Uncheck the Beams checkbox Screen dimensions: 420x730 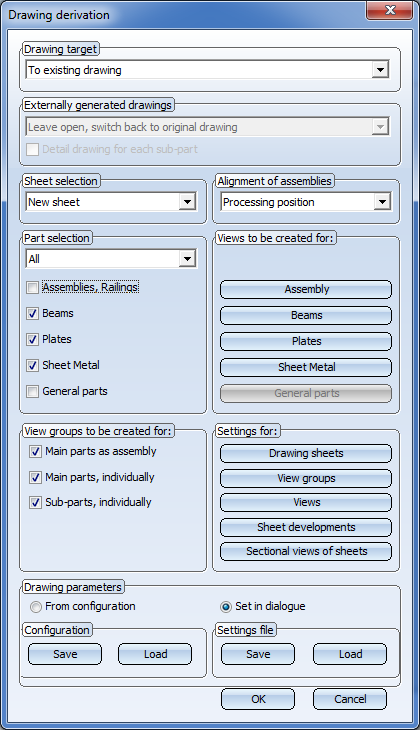pyautogui.click(x=32, y=313)
